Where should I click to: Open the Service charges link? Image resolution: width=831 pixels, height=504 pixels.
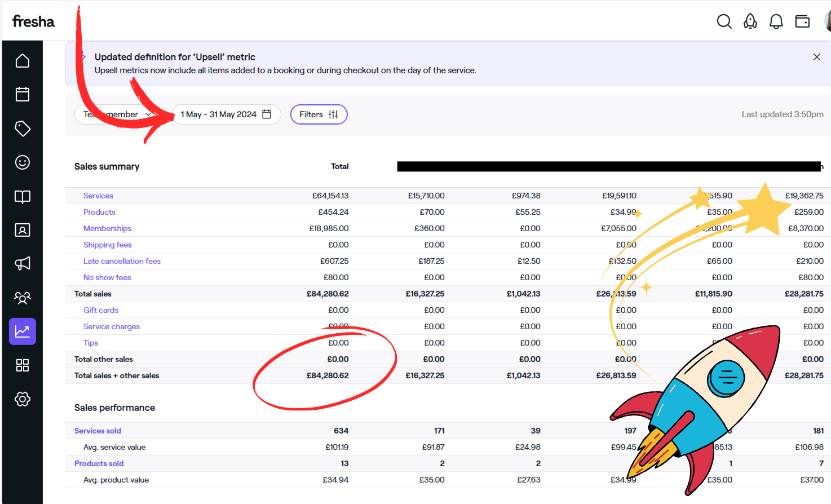coord(112,326)
